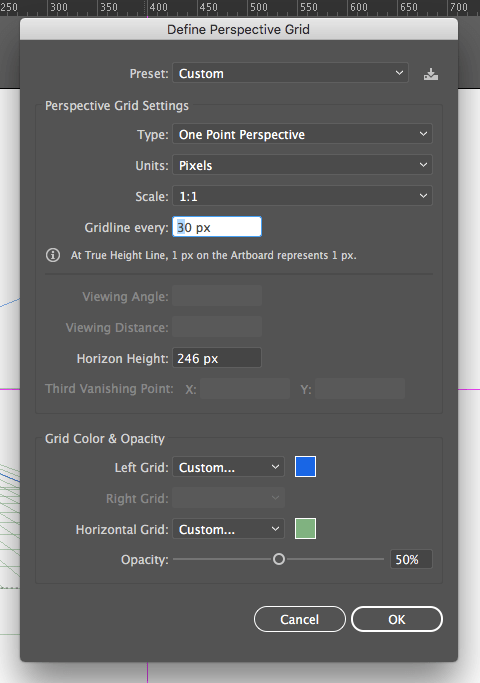The width and height of the screenshot is (480, 683).
Task: Click the Gridline every input field
Action: tap(217, 227)
